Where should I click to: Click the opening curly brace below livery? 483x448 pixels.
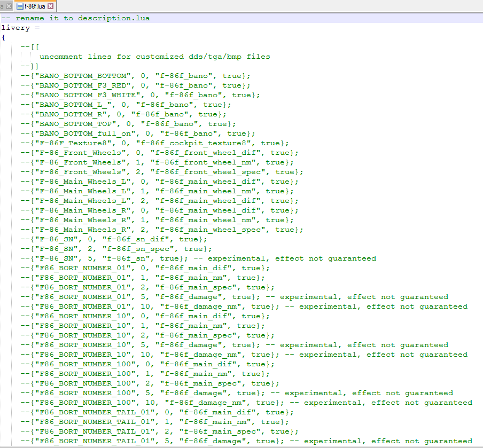[3, 37]
